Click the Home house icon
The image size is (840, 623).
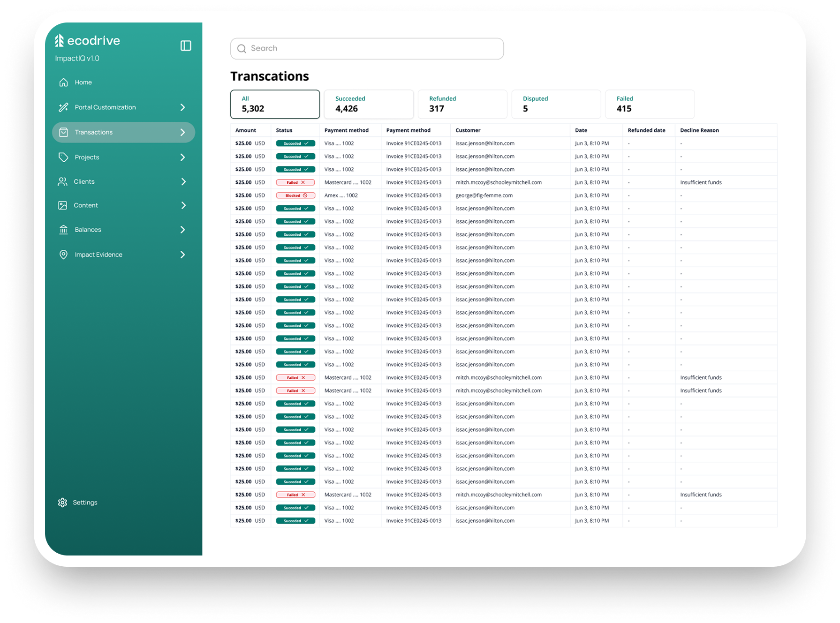click(64, 83)
